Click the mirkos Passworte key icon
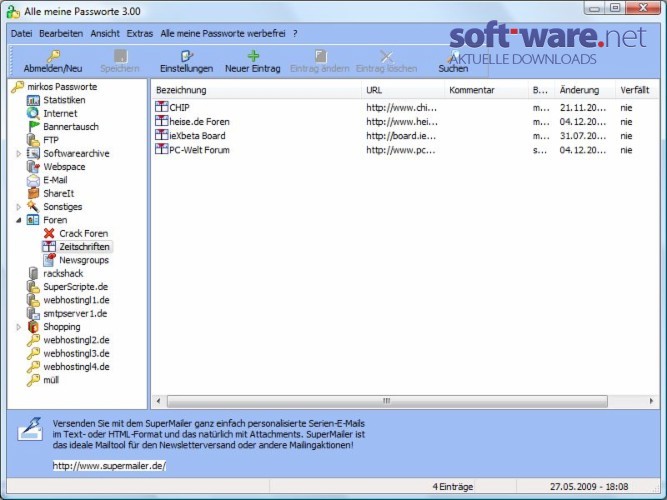The width and height of the screenshot is (667, 500). coord(18,87)
